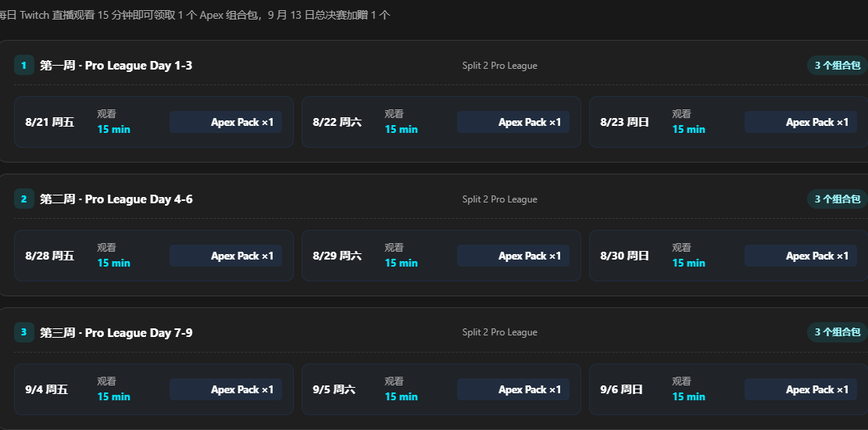Screen dimensions: 868x430
Task: Click the 15 min watch time for 8/28
Action: pos(114,263)
